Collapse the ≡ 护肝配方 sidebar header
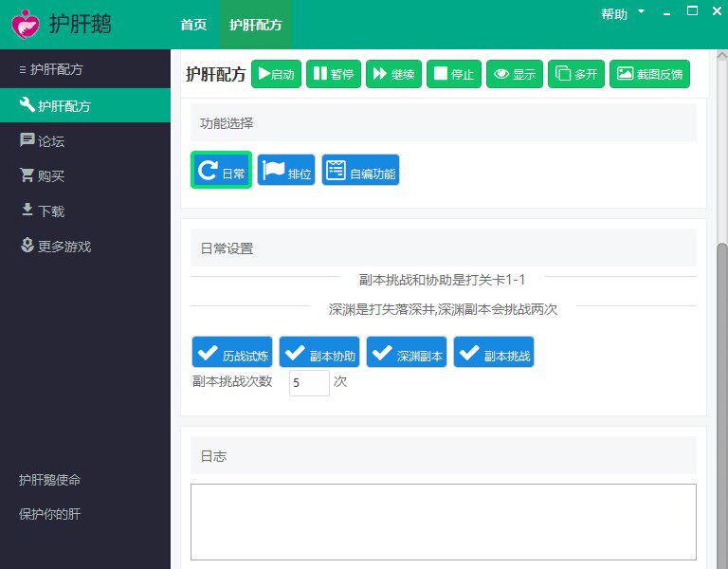This screenshot has height=569, width=728. (x=51, y=69)
